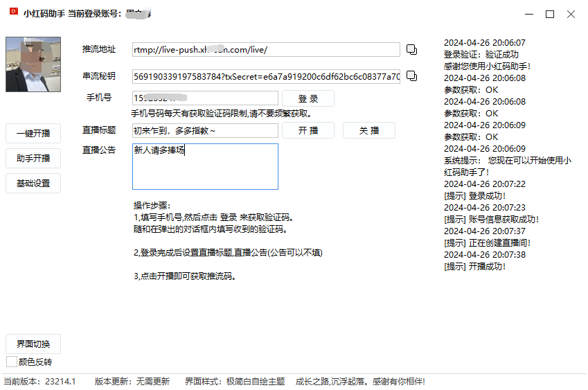
Task: Copy the 串流秘钥 using its copy icon
Action: pos(411,76)
